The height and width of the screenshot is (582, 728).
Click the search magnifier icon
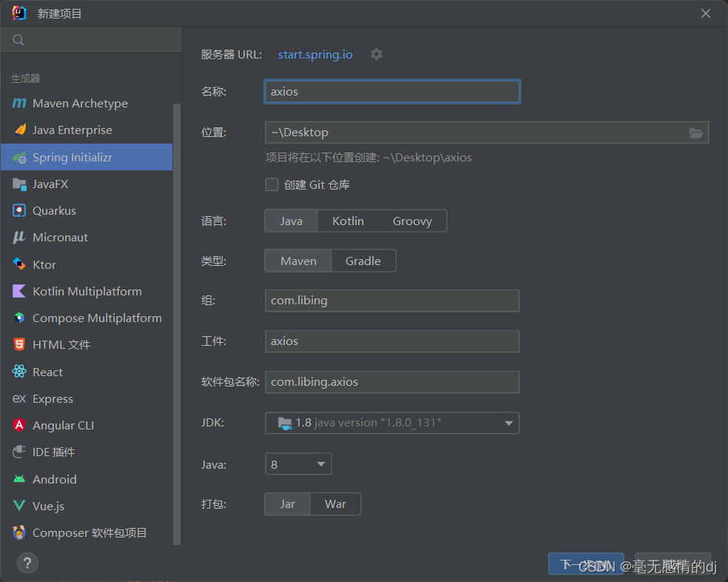coord(18,40)
